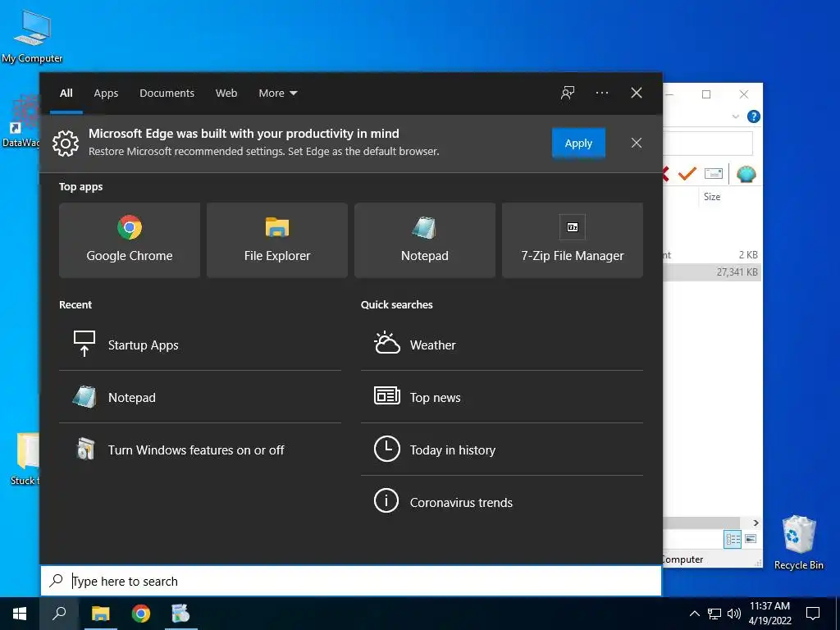Open 7-Zip File Manager tile
Image resolution: width=840 pixels, height=630 pixels.
(572, 240)
